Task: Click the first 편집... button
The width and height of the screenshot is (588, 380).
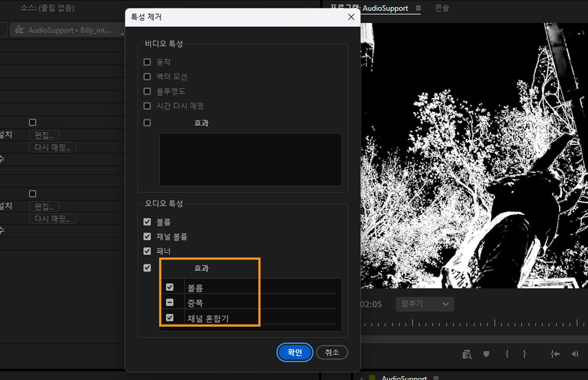Action: (44, 135)
